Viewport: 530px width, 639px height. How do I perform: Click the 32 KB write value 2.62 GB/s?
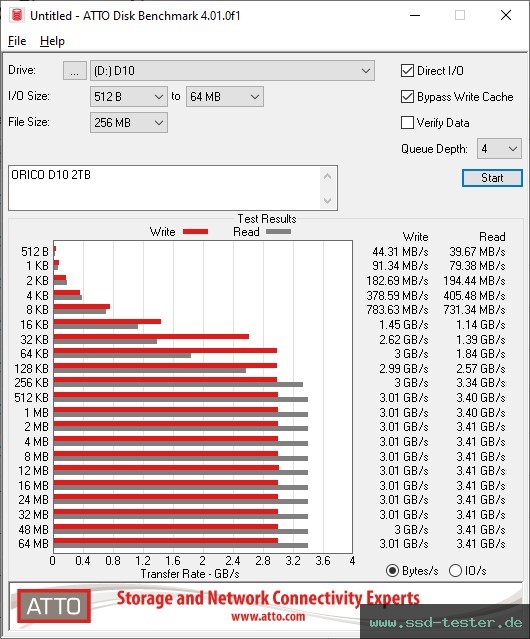pyautogui.click(x=404, y=339)
